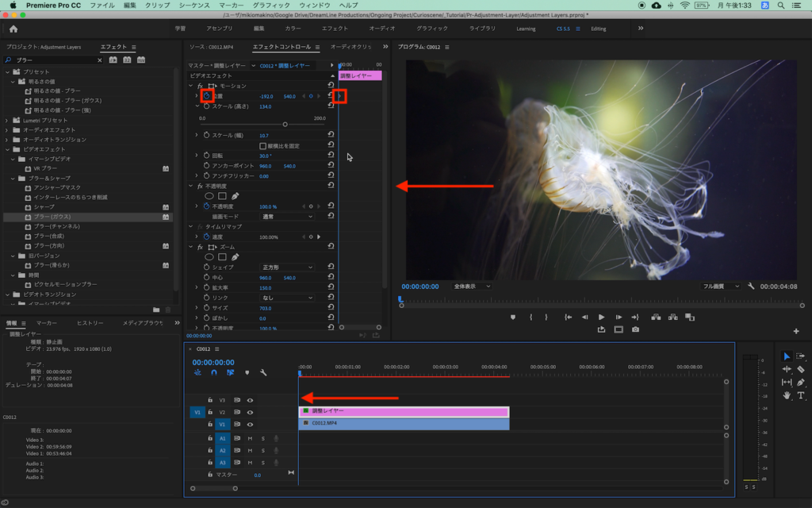The width and height of the screenshot is (812, 508).
Task: Select the Hand tool
Action: click(787, 394)
